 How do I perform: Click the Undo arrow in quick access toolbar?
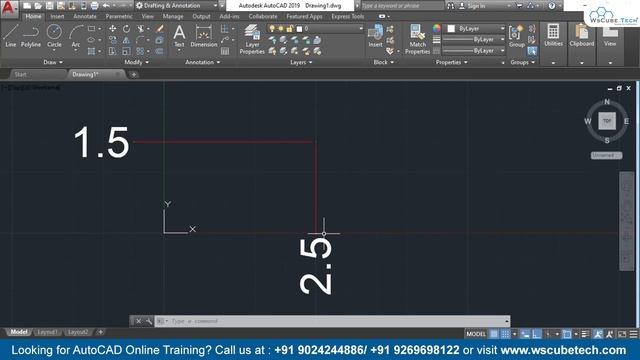pyautogui.click(x=106, y=6)
